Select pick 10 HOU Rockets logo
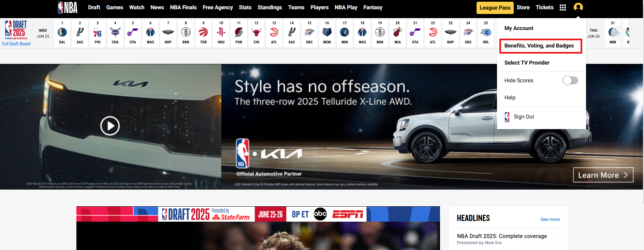This screenshot has height=250, width=644. [221, 32]
